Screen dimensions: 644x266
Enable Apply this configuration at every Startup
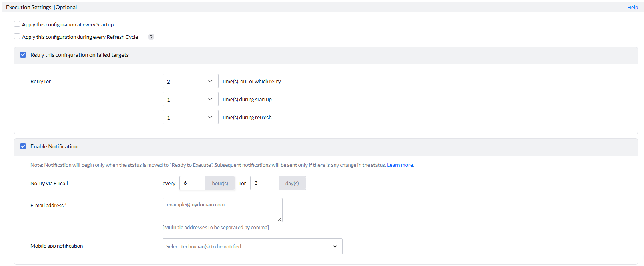pyautogui.click(x=17, y=24)
